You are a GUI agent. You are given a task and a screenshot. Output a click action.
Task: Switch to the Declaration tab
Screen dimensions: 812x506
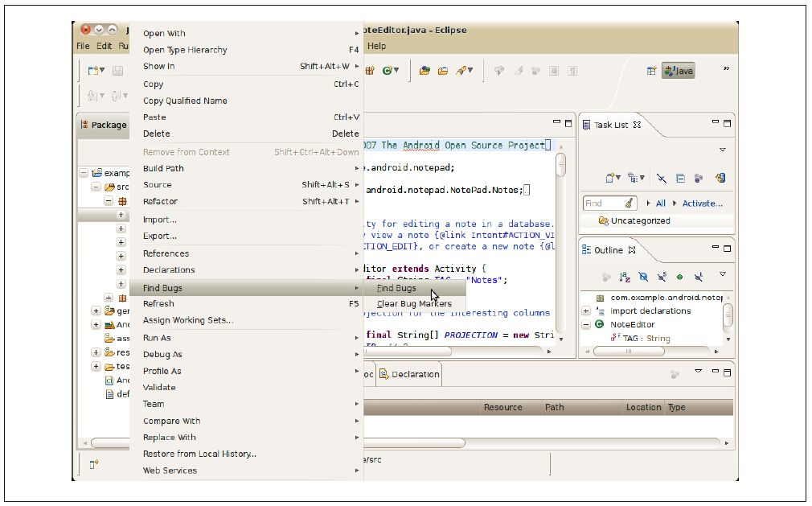(x=410, y=374)
